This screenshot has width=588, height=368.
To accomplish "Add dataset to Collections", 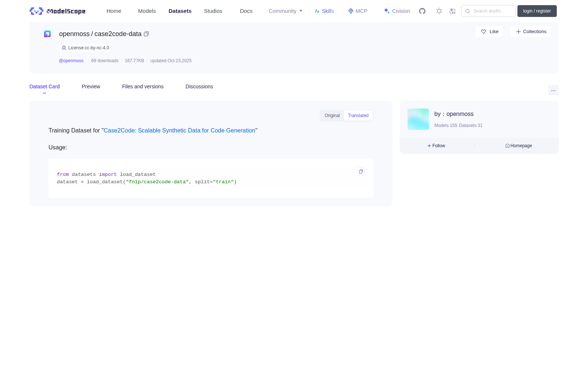I will [531, 32].
